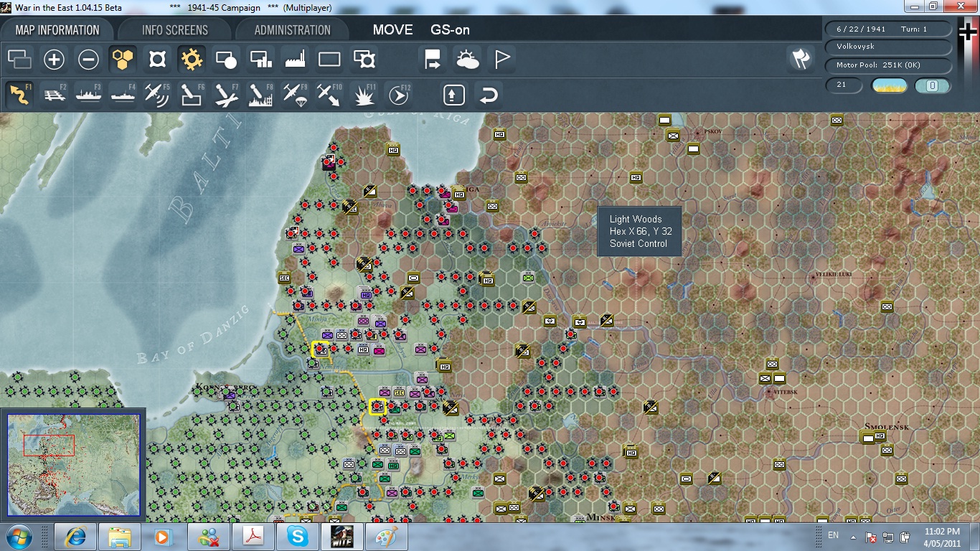The height and width of the screenshot is (551, 980).
Task: Zoom out the map with the minus icon
Action: point(88,60)
